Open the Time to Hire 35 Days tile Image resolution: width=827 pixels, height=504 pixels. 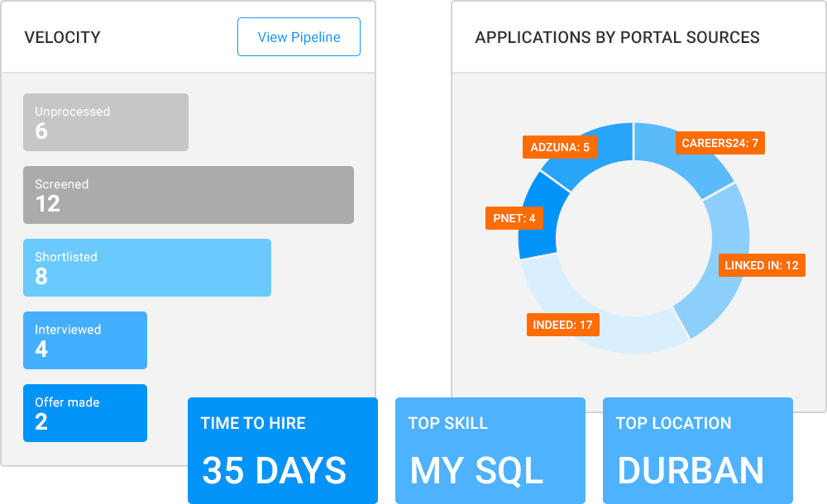point(283,451)
